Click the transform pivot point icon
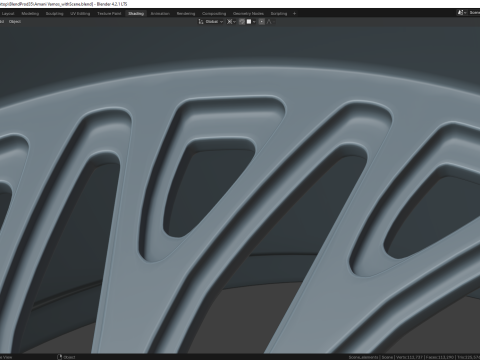The height and width of the screenshot is (360, 480). pyautogui.click(x=230, y=22)
